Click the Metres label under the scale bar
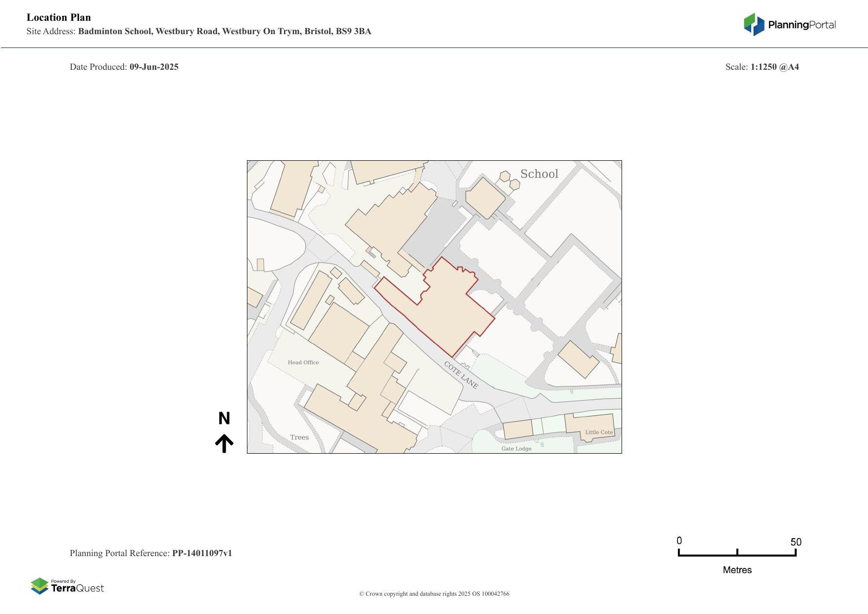This screenshot has width=868, height=614. [x=737, y=570]
